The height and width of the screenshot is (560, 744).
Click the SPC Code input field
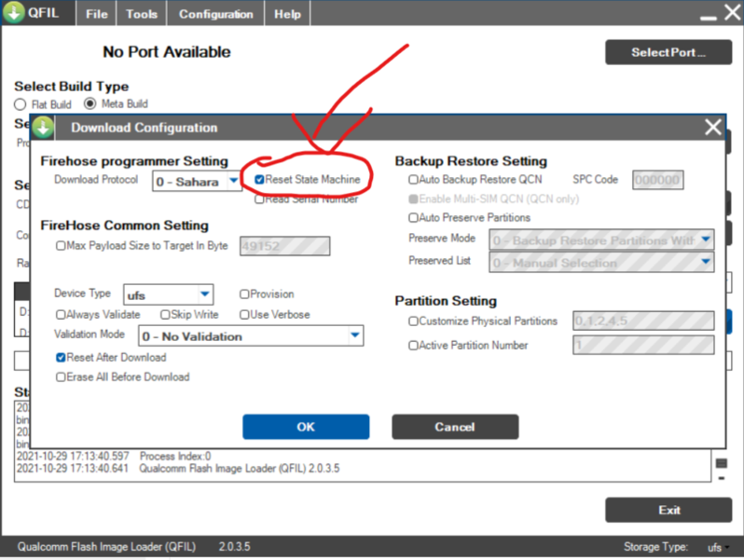tap(657, 180)
